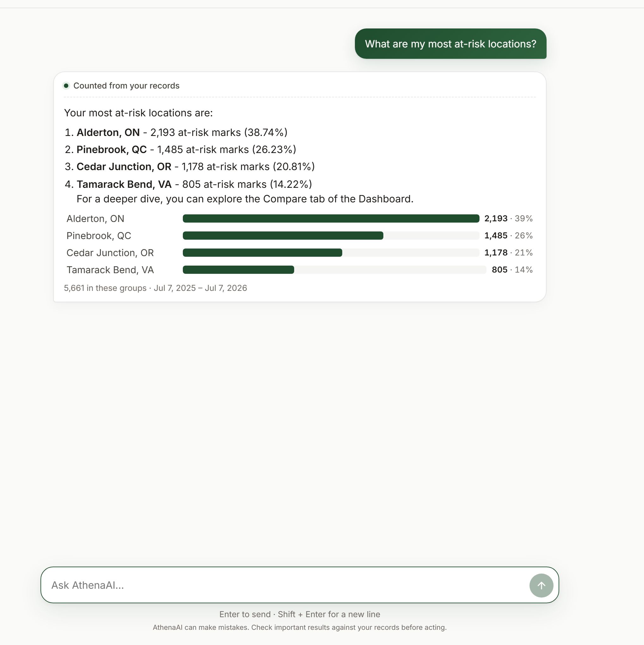
Task: Click the Counted from your records label
Action: click(126, 86)
